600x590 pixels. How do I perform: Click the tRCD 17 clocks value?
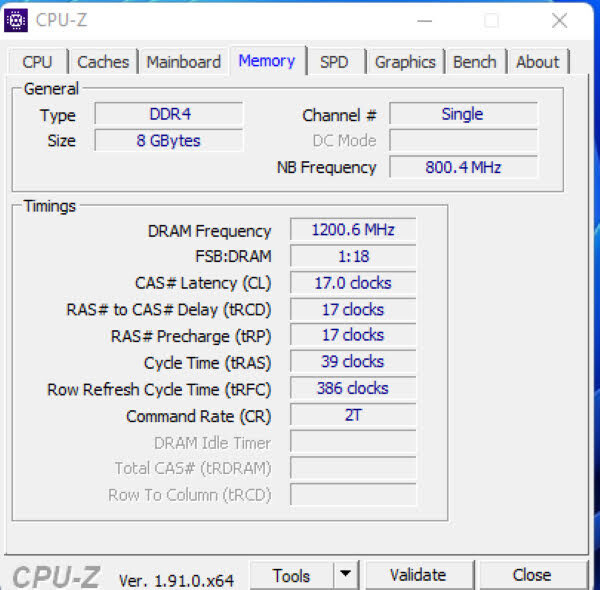click(353, 309)
